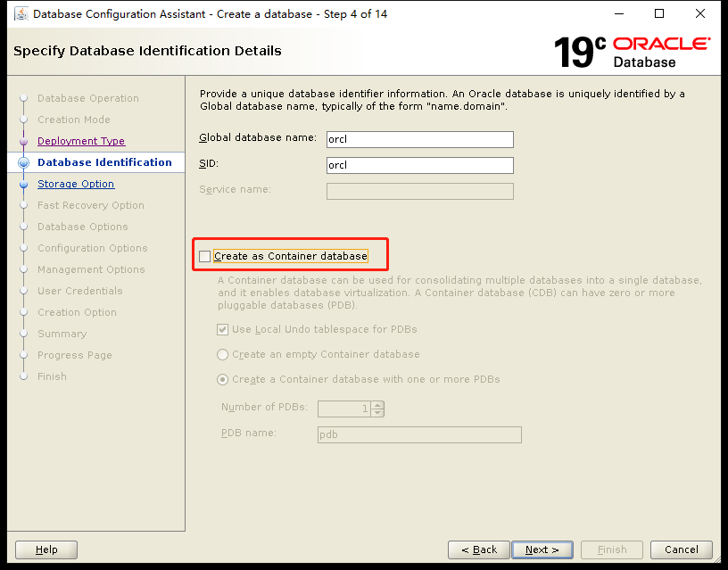Screen dimensions: 728x570
Task: Click User Credentials step
Action: 80,291
